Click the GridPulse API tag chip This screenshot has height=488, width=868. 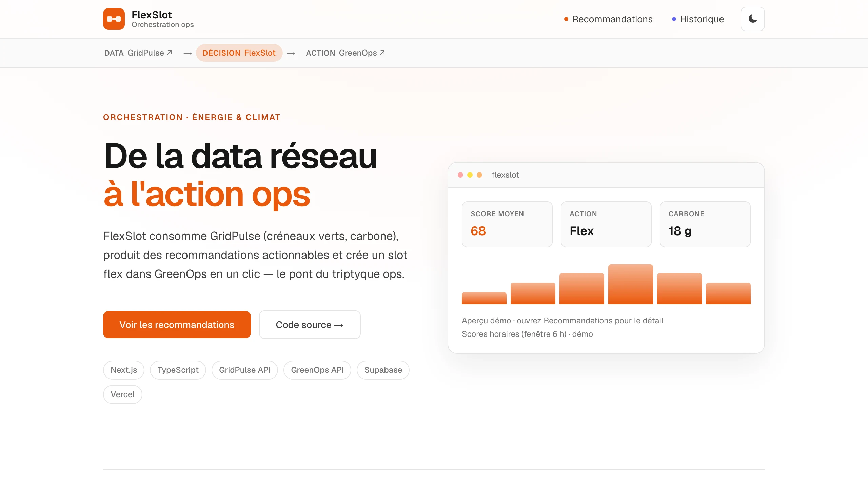click(245, 370)
